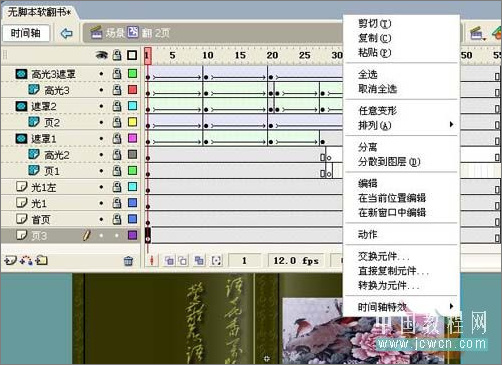Open modify onion markers

(x=217, y=260)
